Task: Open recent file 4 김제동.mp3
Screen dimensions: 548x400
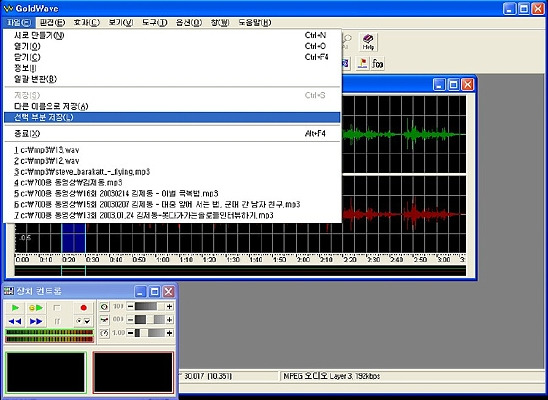Action: point(172,183)
